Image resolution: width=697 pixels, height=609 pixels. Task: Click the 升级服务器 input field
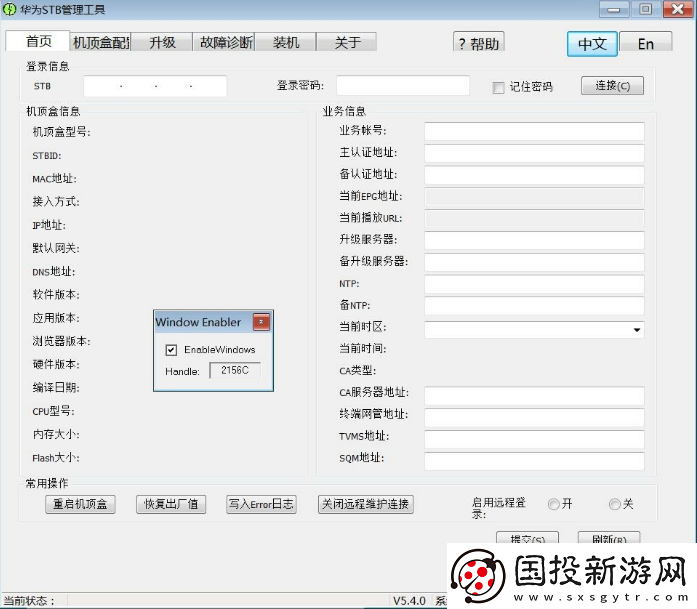tap(534, 240)
